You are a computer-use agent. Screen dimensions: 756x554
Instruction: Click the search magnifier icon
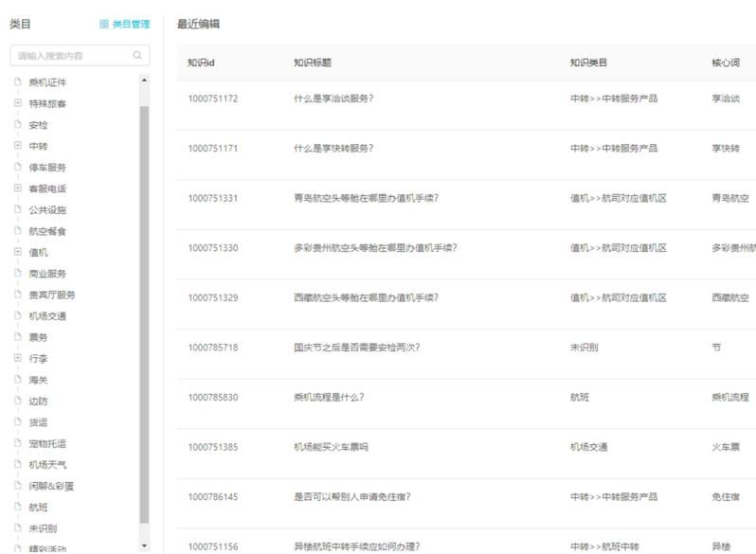click(137, 56)
